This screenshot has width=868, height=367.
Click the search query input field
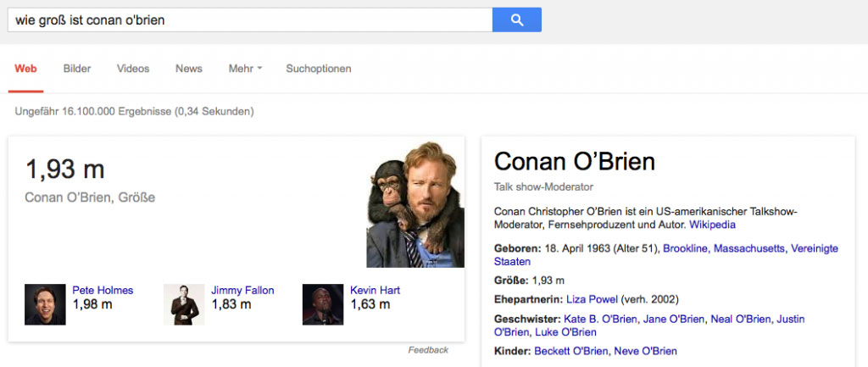[x=250, y=19]
